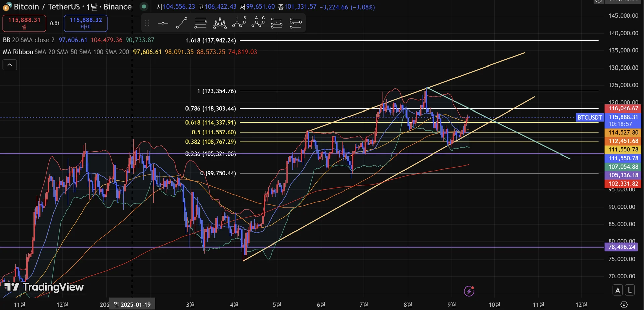Select the four horizontal lines Fib tool icon
The image size is (644, 310).
201,23
